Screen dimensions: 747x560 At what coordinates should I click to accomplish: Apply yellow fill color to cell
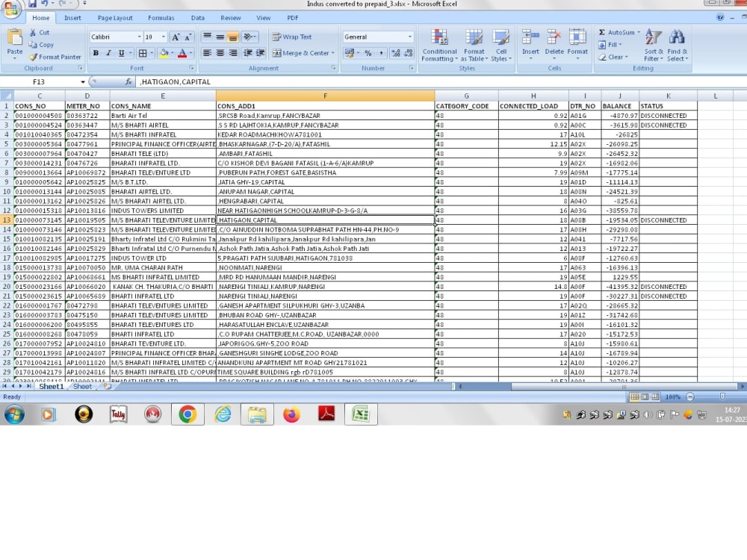click(x=164, y=53)
